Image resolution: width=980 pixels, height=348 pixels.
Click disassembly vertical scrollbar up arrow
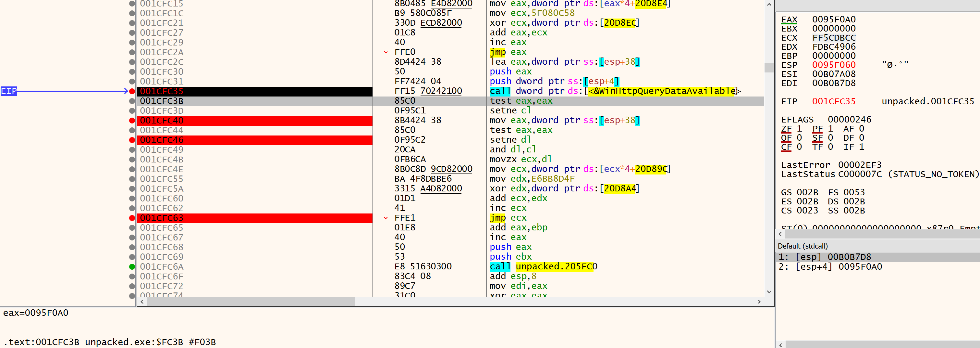point(769,5)
